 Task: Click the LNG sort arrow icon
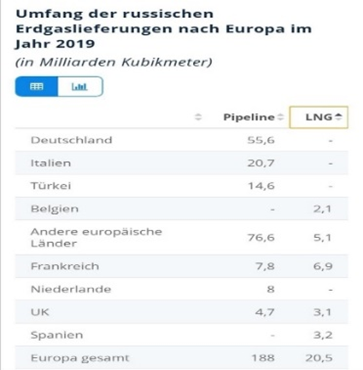click(338, 117)
